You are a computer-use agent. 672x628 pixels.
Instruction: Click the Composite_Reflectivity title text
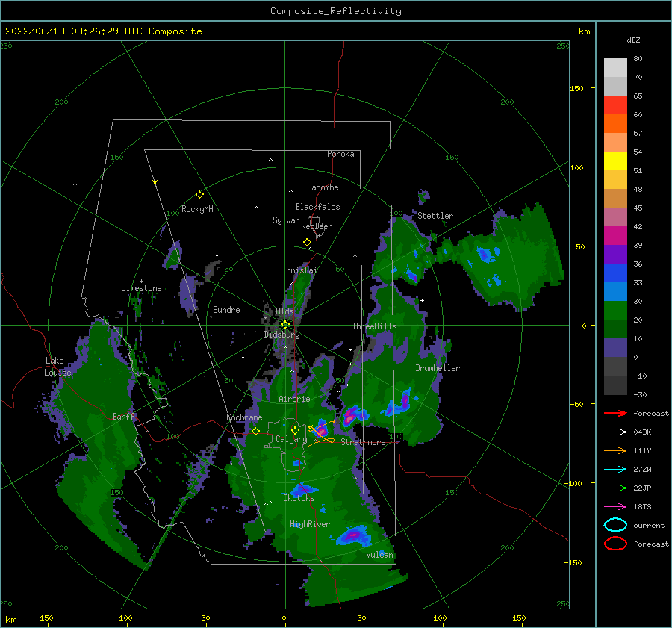[335, 11]
